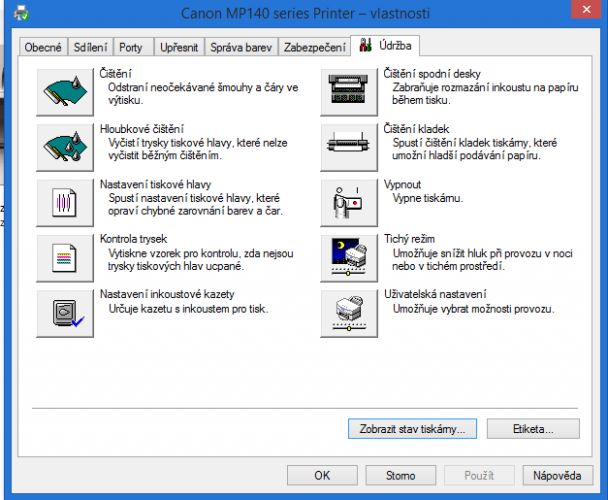608x500 pixels.
Task: Start Čištění spodní desky icon
Action: point(349,92)
